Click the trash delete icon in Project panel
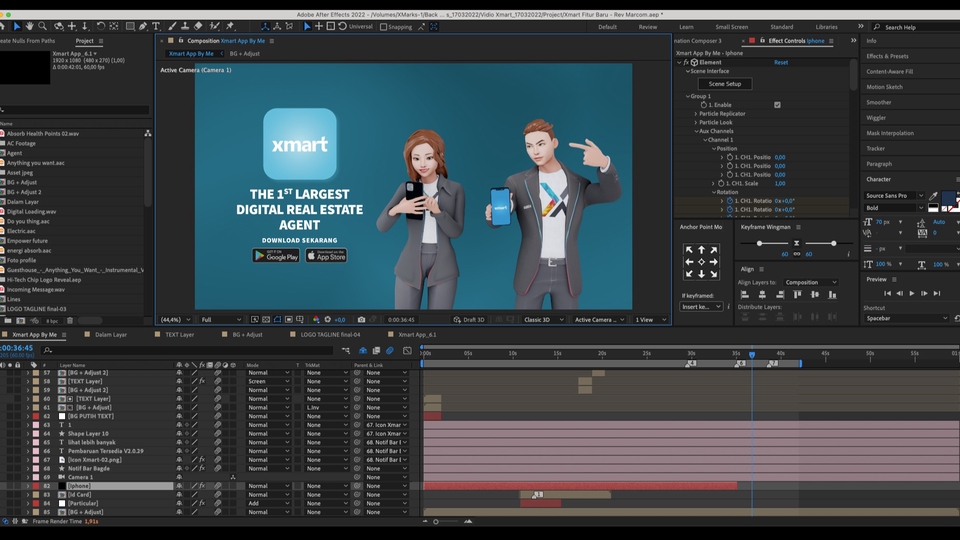This screenshot has width=960, height=540. tap(70, 320)
